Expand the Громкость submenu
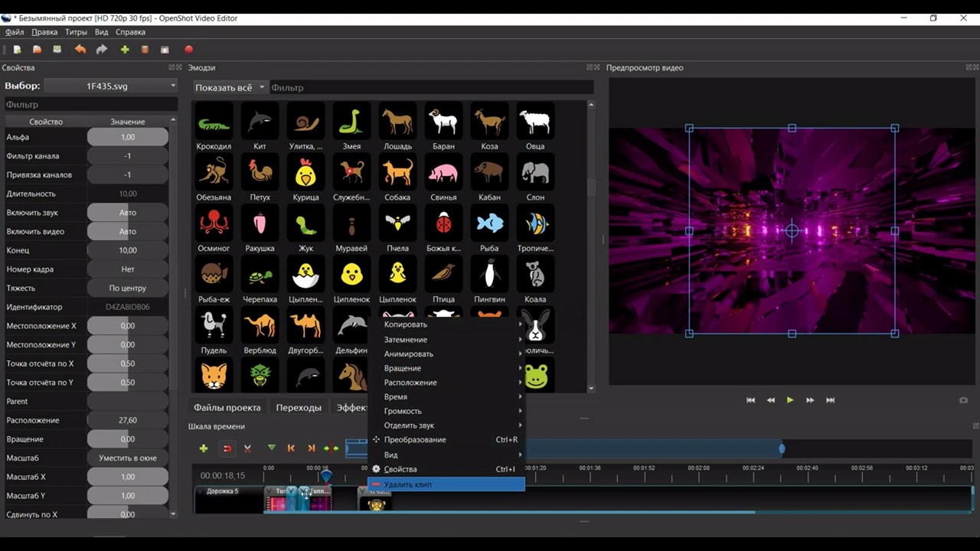Screen dimensions: 980x551 tap(446, 411)
